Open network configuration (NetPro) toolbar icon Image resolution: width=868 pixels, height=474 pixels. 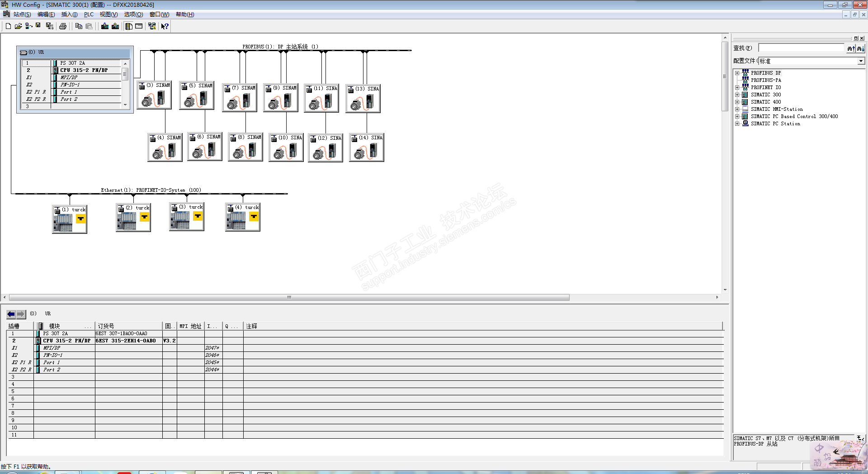152,26
